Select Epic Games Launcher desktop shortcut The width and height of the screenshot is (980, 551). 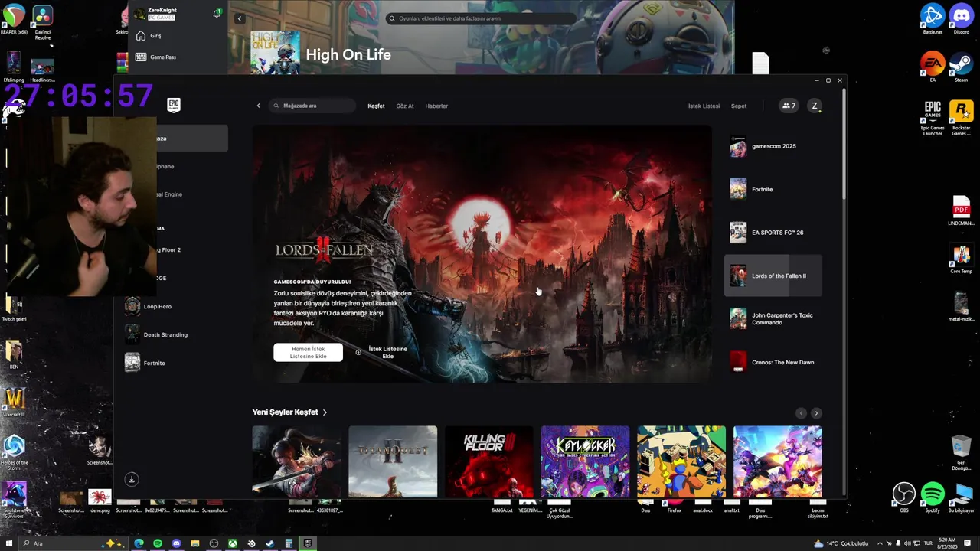[x=933, y=118]
